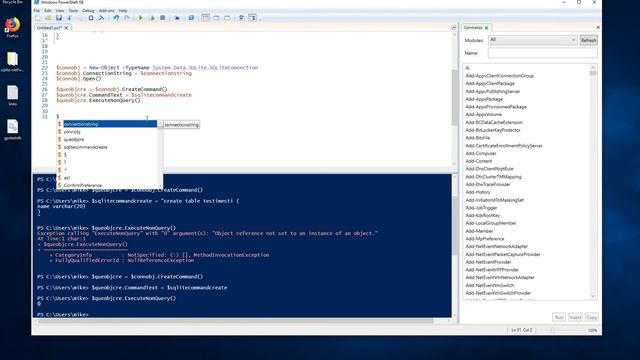Clear the console pane icon

(x=102, y=18)
